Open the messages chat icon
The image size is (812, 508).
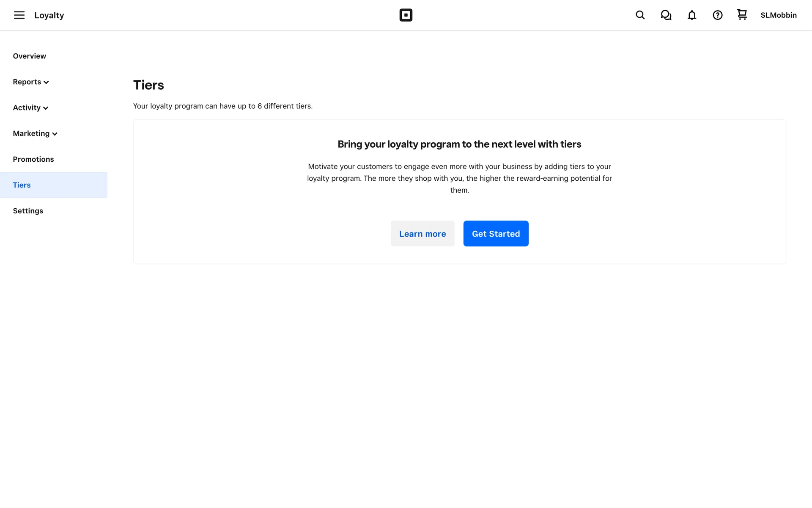click(x=666, y=15)
